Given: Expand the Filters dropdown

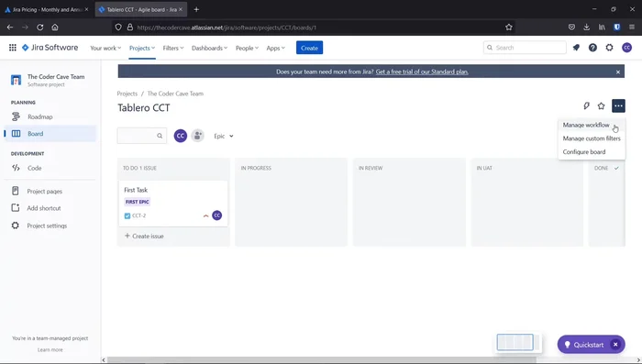Looking at the screenshot, I should coord(173,48).
